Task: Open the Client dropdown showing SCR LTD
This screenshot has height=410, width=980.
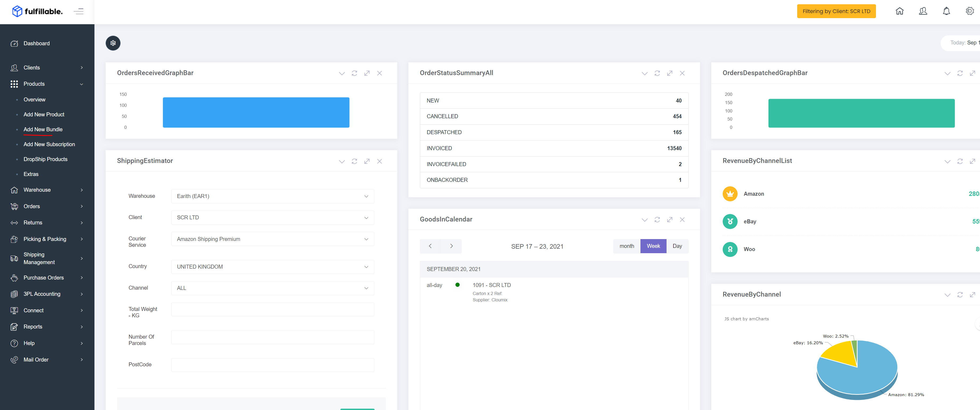Action: point(272,218)
